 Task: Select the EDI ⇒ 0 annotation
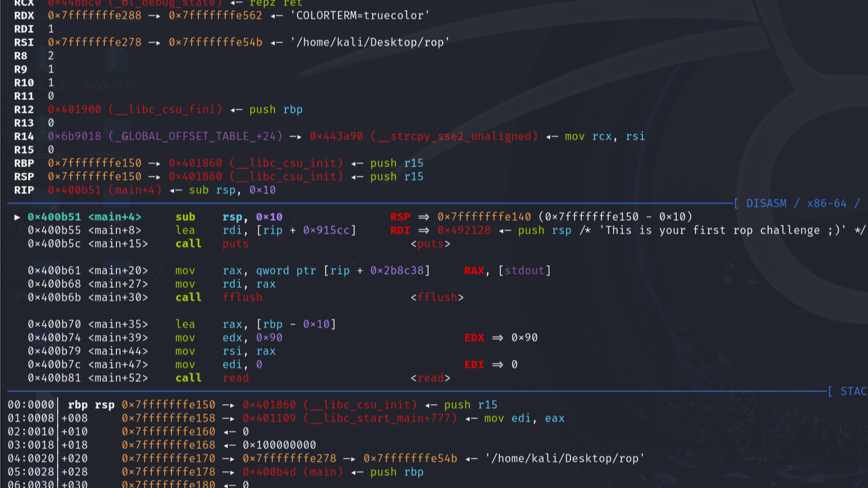(491, 364)
